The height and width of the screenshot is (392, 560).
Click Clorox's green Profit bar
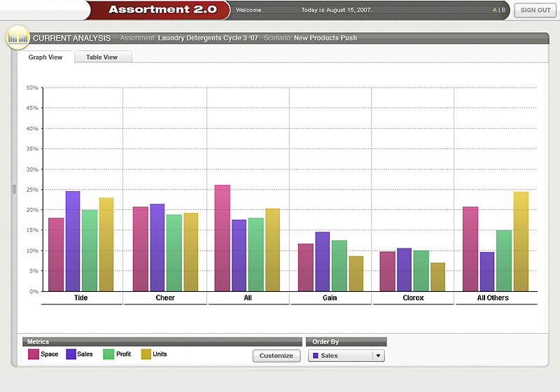(x=421, y=271)
